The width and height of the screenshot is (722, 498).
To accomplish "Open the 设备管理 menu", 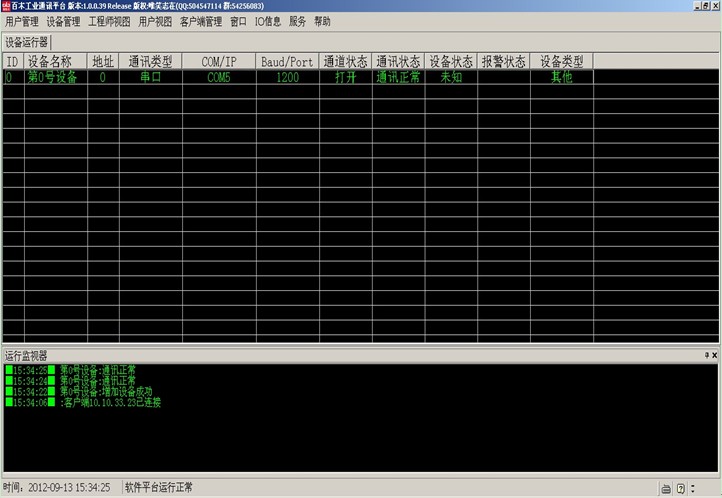I will 63,22.
